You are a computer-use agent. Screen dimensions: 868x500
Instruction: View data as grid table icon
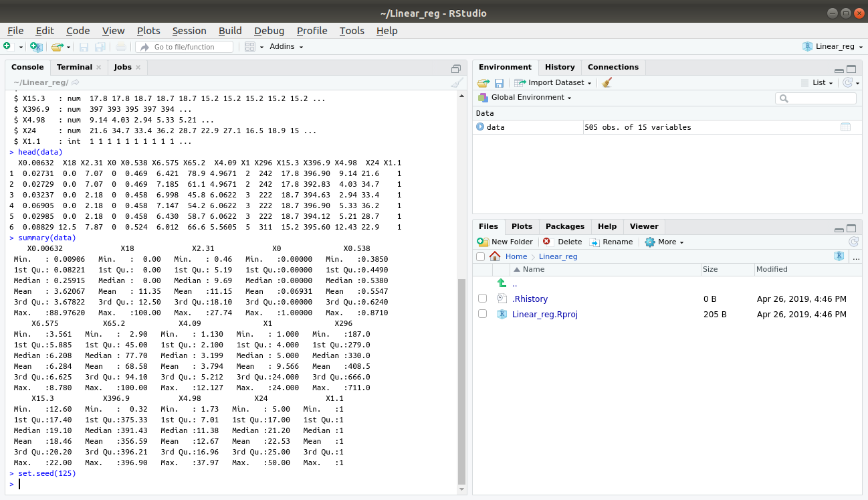point(845,127)
